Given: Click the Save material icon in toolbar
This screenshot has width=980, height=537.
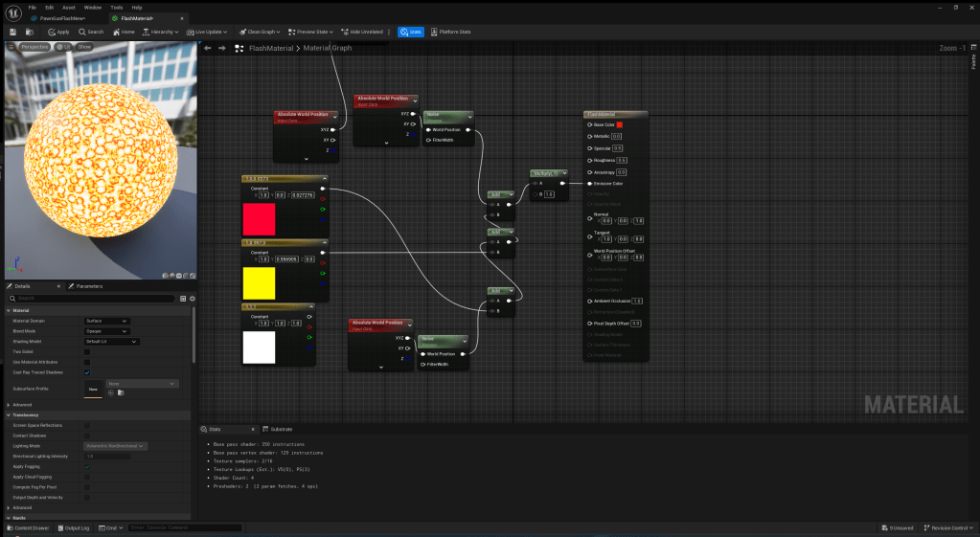Looking at the screenshot, I should click(x=13, y=32).
